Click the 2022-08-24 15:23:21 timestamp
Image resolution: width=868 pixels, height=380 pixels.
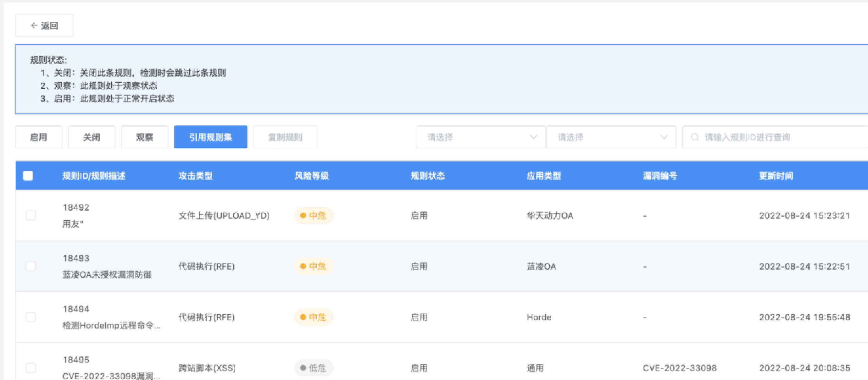[x=805, y=216]
